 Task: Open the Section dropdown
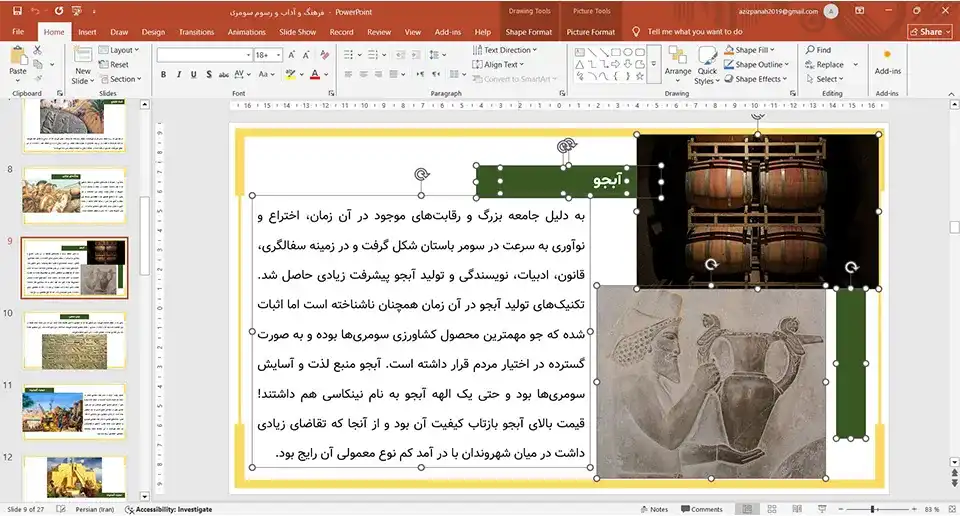121,79
